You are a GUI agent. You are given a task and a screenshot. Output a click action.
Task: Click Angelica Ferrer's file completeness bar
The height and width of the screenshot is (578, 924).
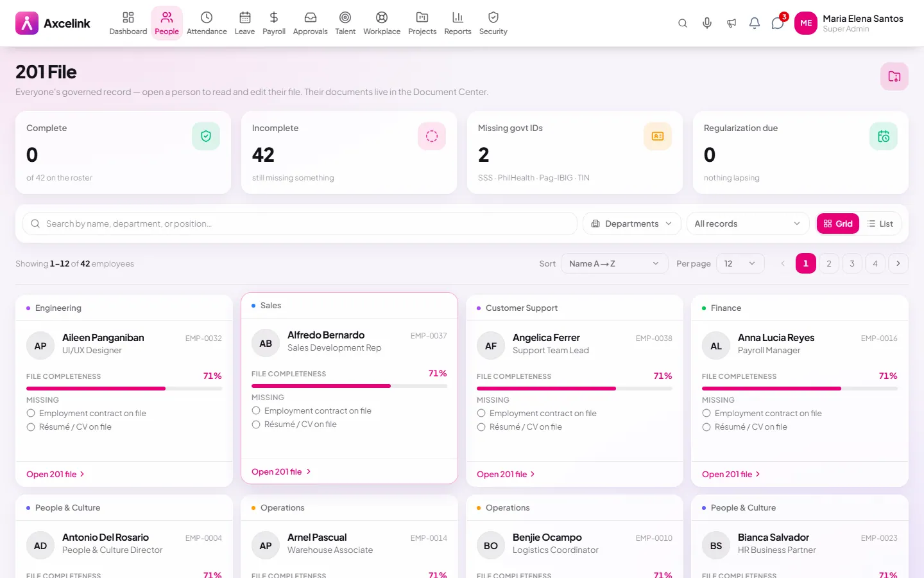click(574, 389)
